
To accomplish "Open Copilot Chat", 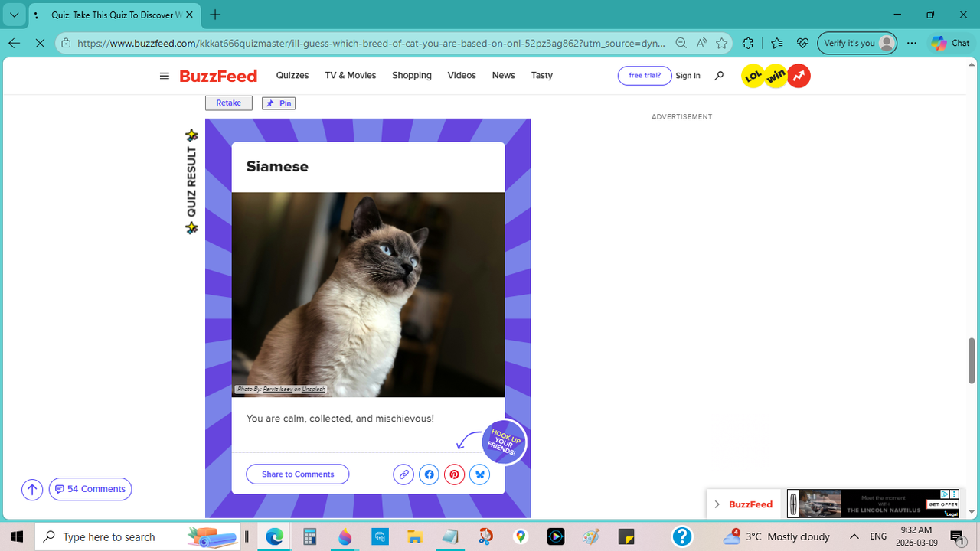I will pyautogui.click(x=951, y=44).
